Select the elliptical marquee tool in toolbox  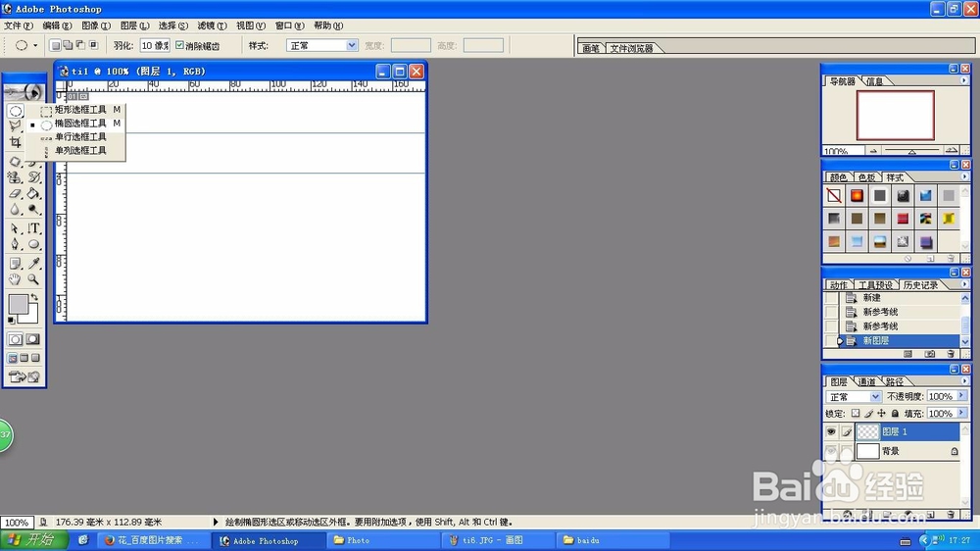(x=16, y=111)
